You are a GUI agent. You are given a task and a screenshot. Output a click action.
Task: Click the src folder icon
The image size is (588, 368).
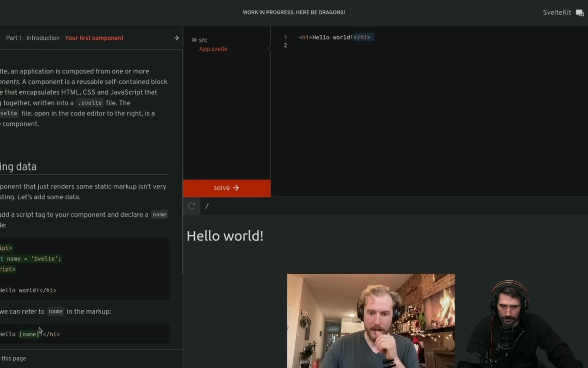point(194,40)
